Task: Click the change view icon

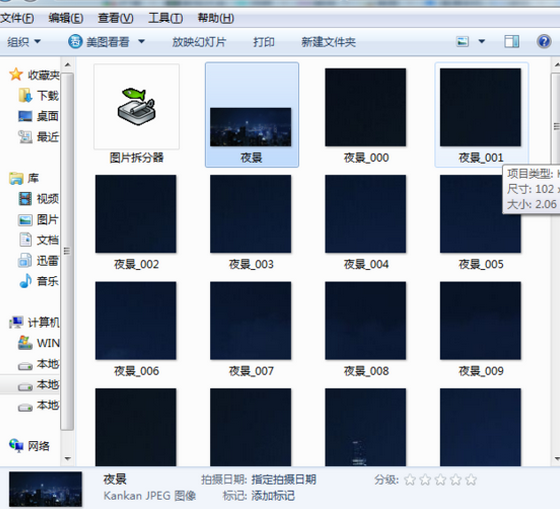Action: click(x=462, y=42)
